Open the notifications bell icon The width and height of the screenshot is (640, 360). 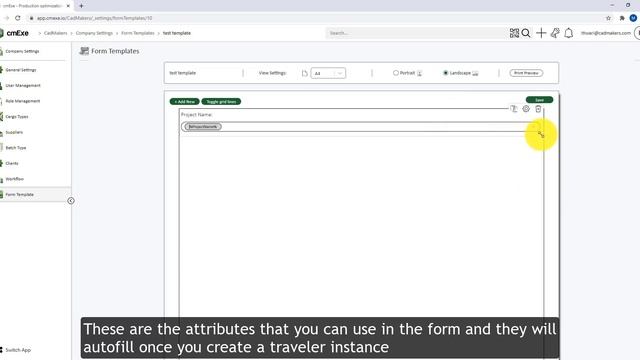(569, 33)
